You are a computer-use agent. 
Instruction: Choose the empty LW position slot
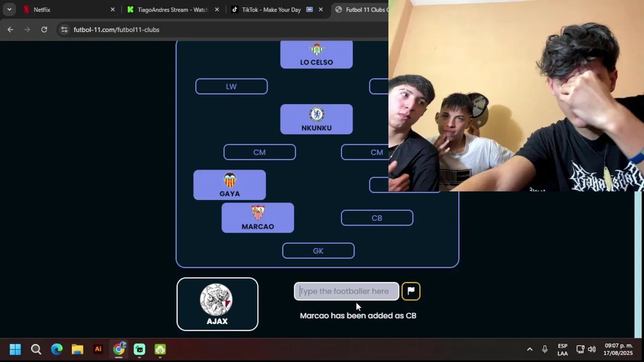click(231, 86)
